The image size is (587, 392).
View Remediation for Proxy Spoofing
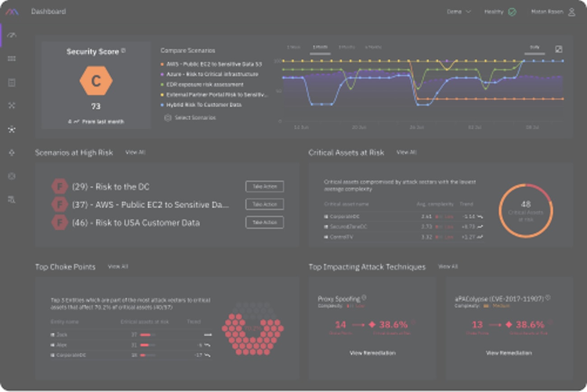[x=372, y=353]
